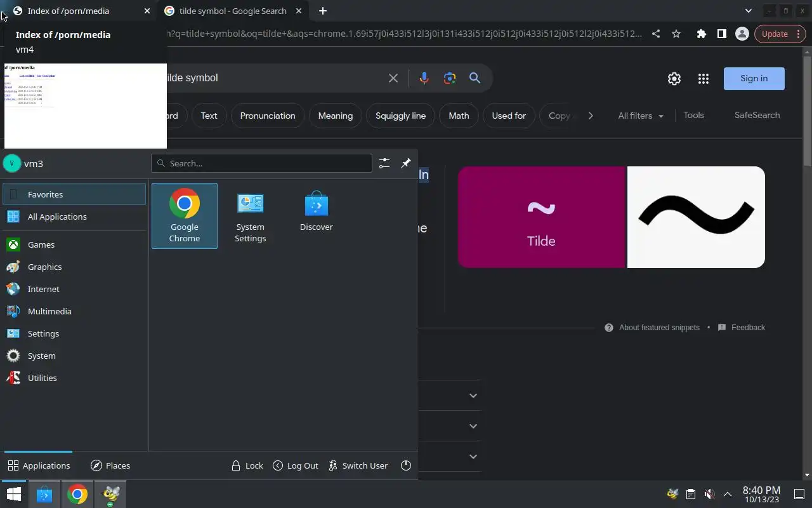This screenshot has height=508, width=812.
Task: Open a new Chrome tab
Action: [323, 11]
